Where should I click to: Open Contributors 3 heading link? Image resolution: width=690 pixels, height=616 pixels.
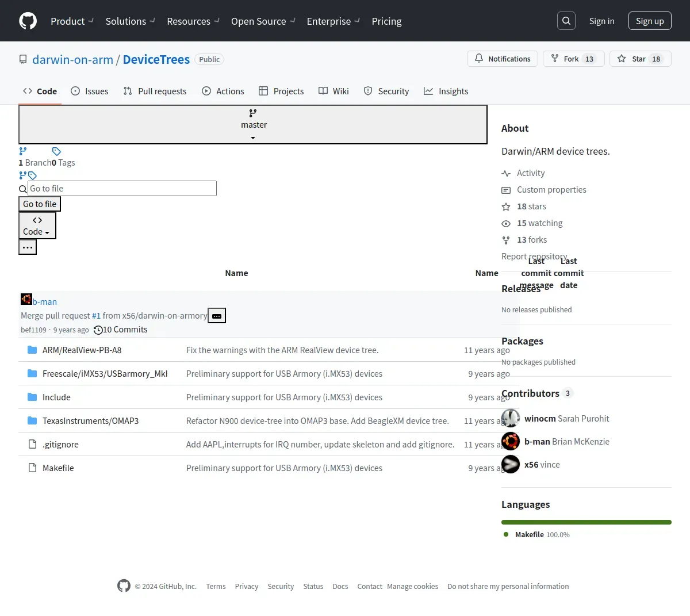pyautogui.click(x=537, y=393)
